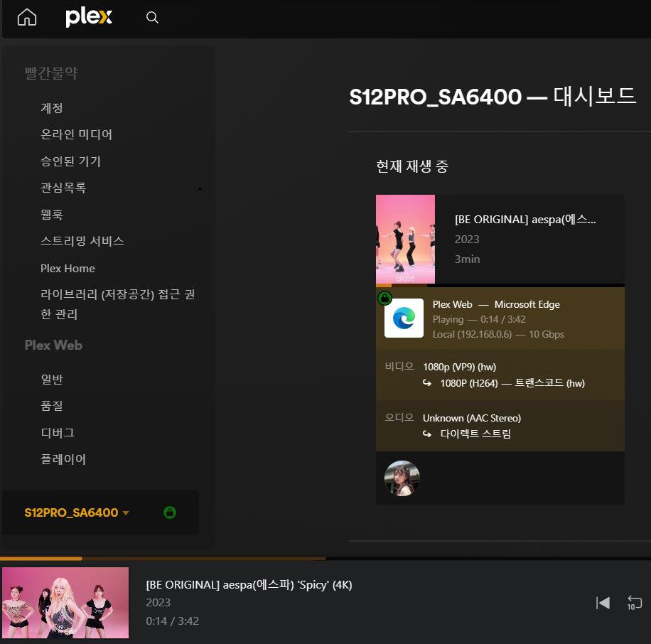
Task: Expand the 관심목록 sidebar item arrow
Action: 200,188
